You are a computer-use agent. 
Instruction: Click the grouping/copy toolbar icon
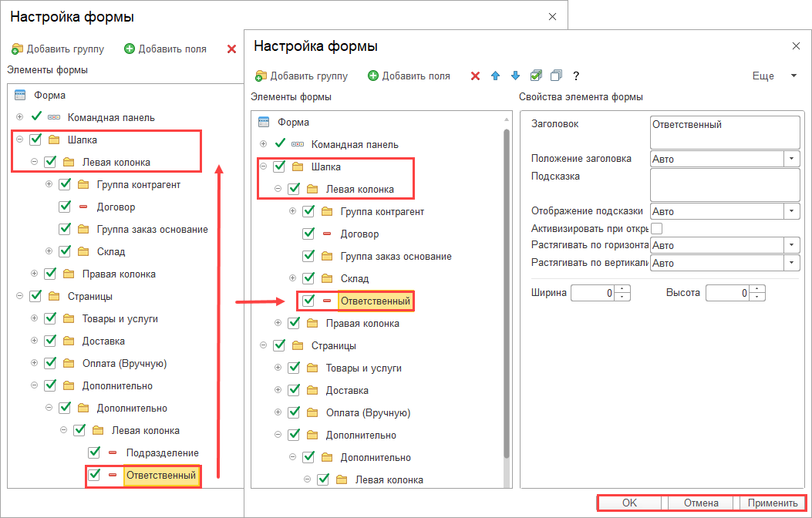coord(554,77)
